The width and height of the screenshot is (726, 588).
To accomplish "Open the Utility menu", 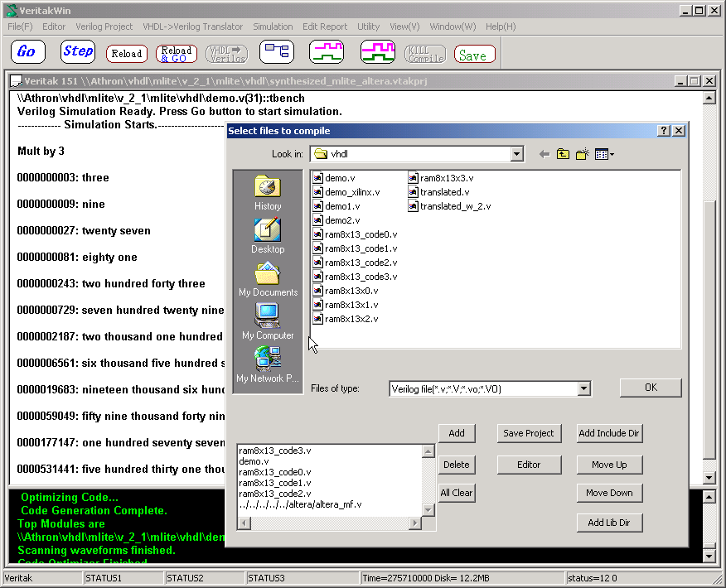I will (x=368, y=27).
